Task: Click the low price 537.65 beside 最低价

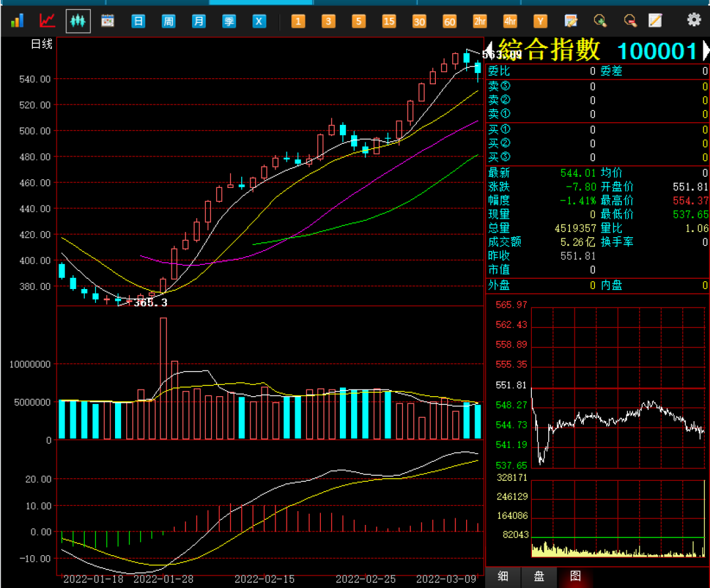Action: 690,215
